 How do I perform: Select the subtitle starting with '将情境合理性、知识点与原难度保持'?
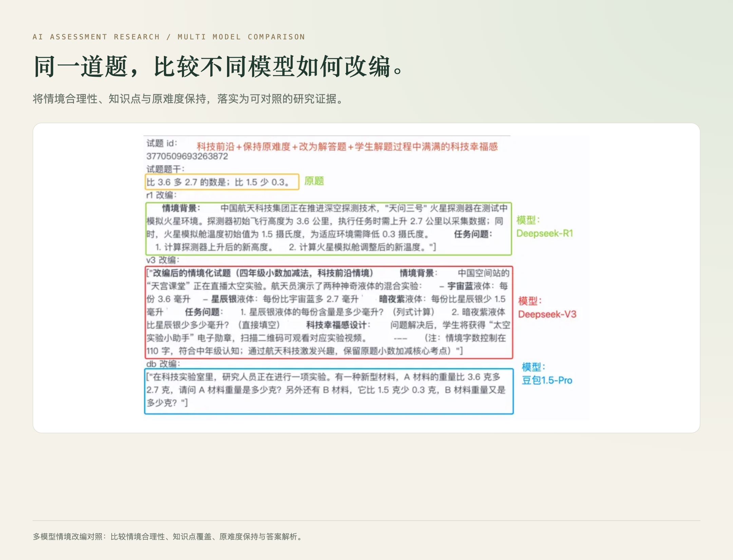(189, 99)
